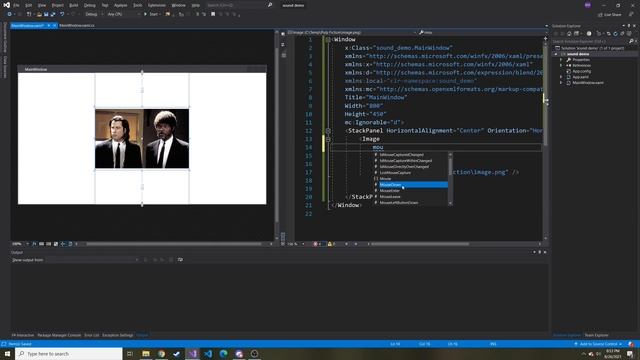Screen dimensions: 640x360
Task: Click the Live Share button
Action: coord(610,14)
